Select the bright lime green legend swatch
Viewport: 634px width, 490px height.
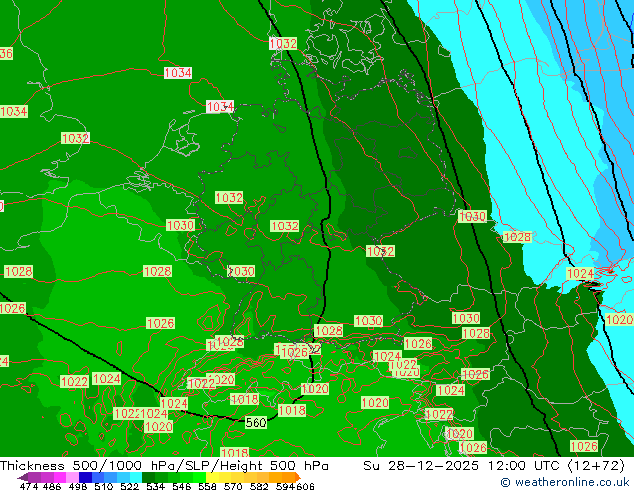200,477
